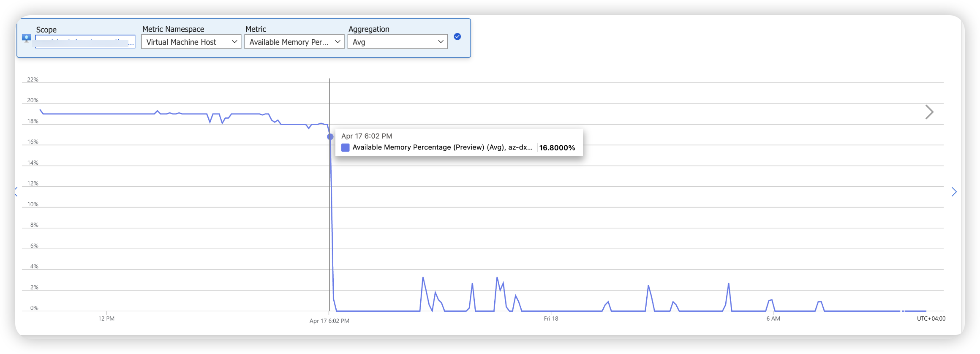Click the blue checkmark confirmation icon

click(x=457, y=37)
